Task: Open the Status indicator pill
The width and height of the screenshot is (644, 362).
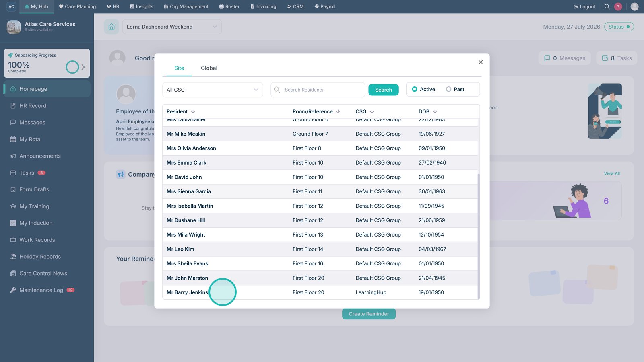Action: coord(619,27)
